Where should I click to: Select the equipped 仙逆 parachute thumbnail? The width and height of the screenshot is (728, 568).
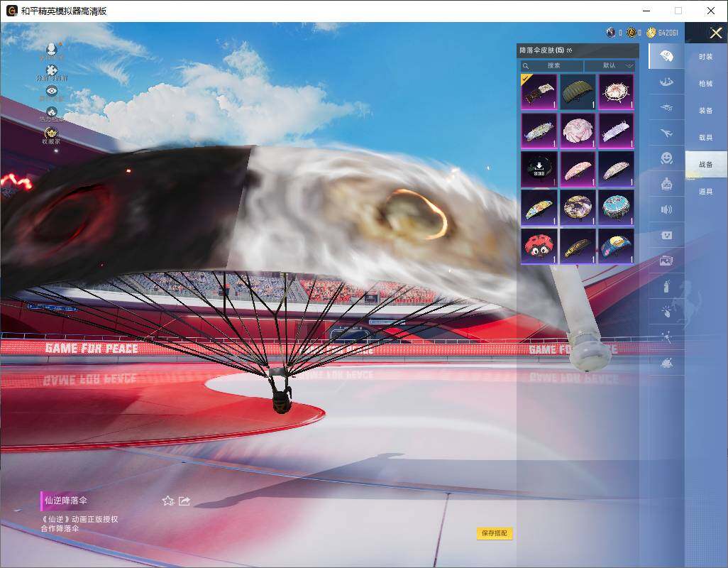[x=539, y=92]
